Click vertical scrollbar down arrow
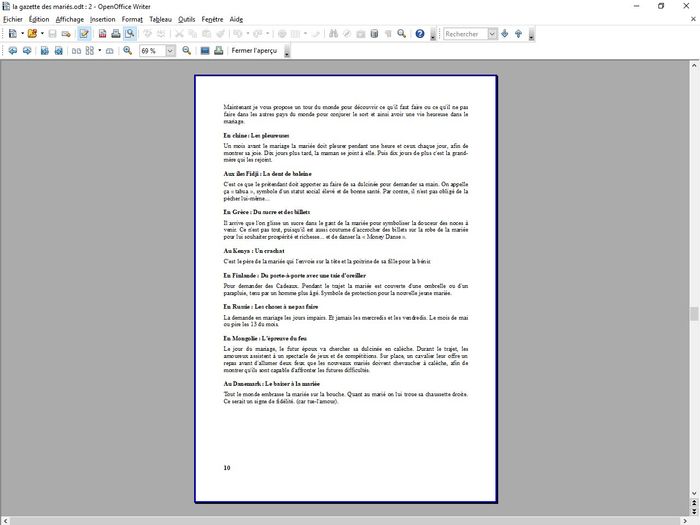700x525 pixels. click(x=694, y=493)
